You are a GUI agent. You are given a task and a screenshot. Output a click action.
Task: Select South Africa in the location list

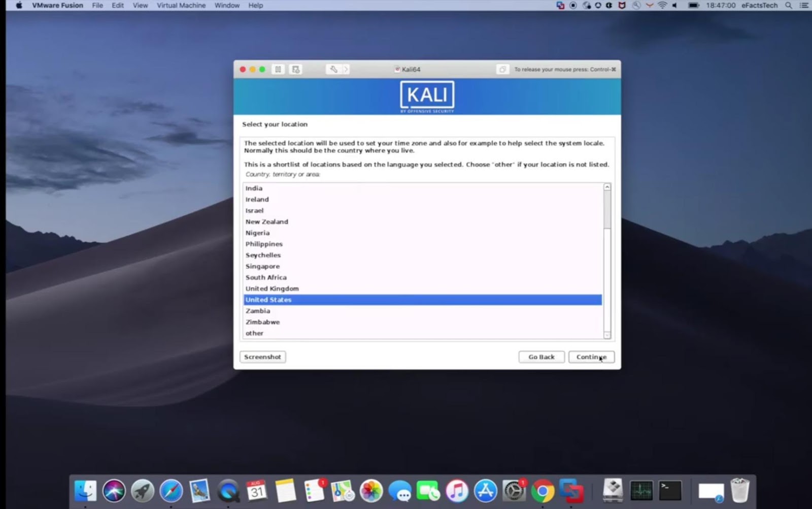click(x=423, y=277)
